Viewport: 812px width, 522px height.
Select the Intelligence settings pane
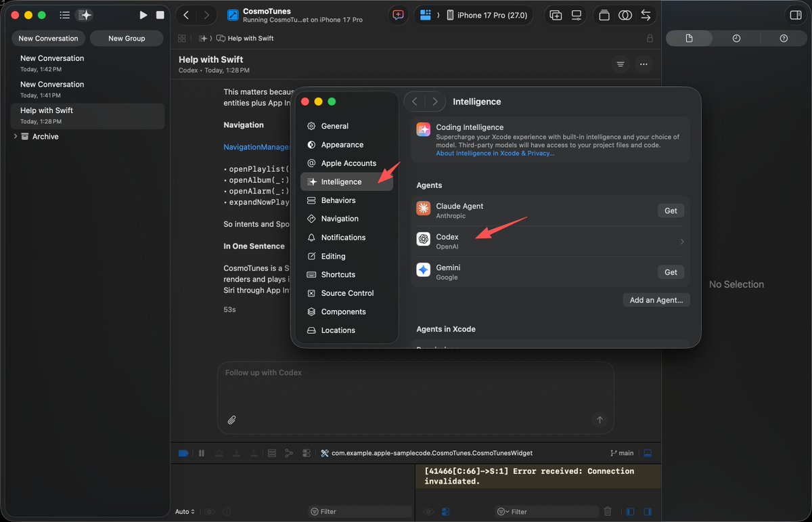[346, 181]
